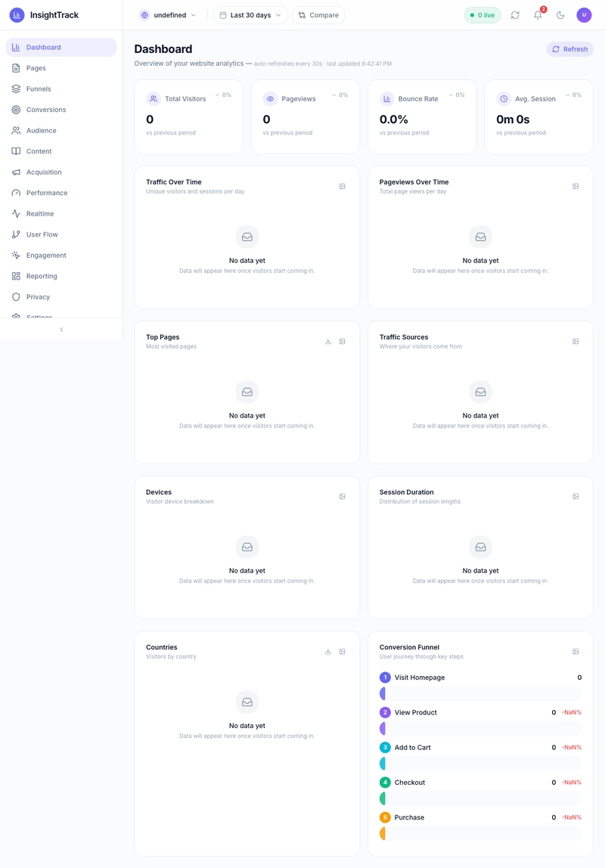Open the notifications bell
Viewport: 605px width, 868px height.
pos(538,15)
